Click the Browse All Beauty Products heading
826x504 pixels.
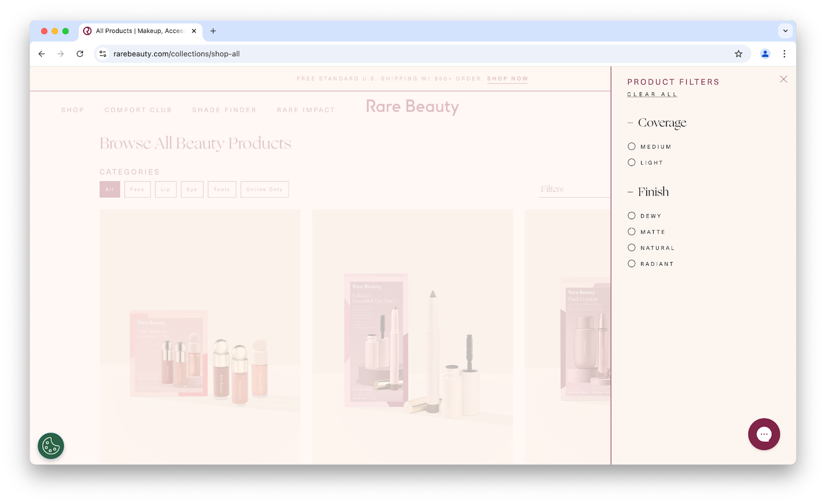tap(195, 143)
